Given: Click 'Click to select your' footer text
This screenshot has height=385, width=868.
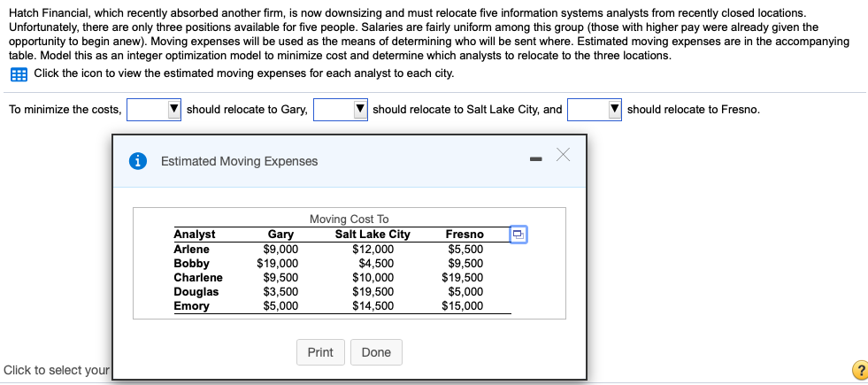Looking at the screenshot, I should (57, 370).
